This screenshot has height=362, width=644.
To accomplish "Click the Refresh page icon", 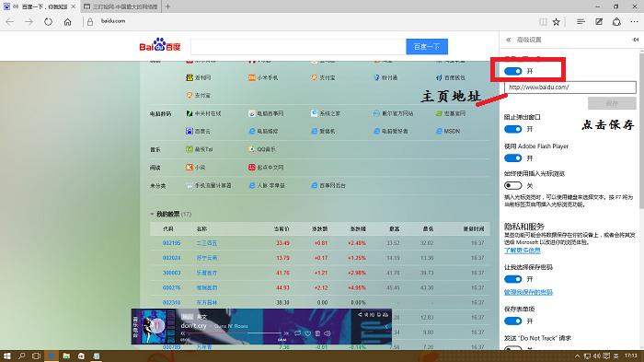I will pyautogui.click(x=48, y=22).
